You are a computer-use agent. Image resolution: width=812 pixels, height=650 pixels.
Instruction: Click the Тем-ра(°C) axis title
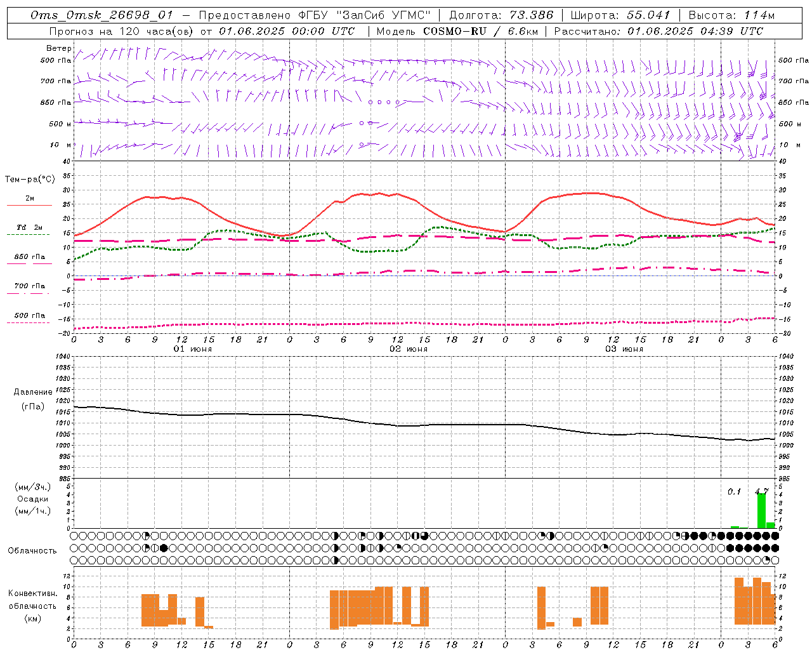point(30,180)
